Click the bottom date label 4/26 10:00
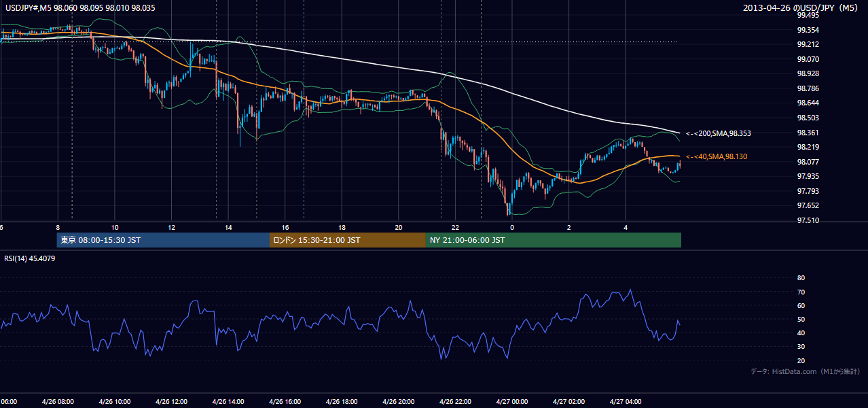The image size is (868, 408). [114, 401]
